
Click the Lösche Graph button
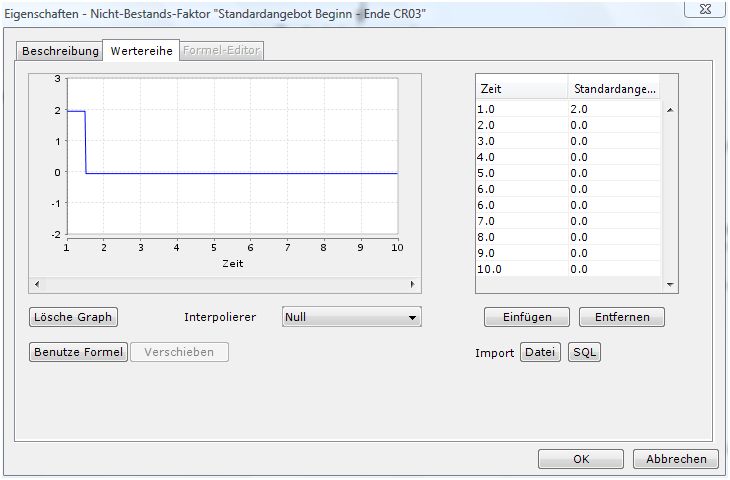73,317
